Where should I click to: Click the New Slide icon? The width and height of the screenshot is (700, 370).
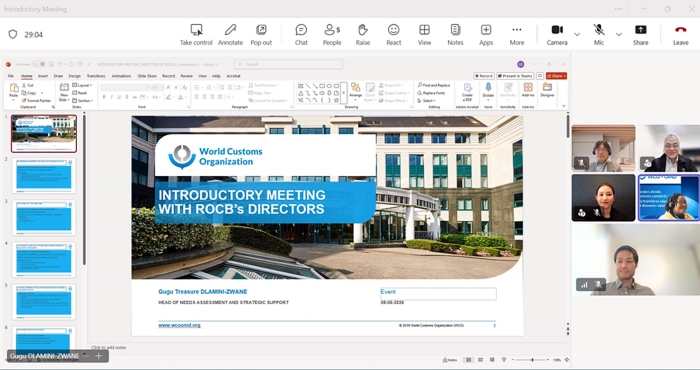(64, 87)
